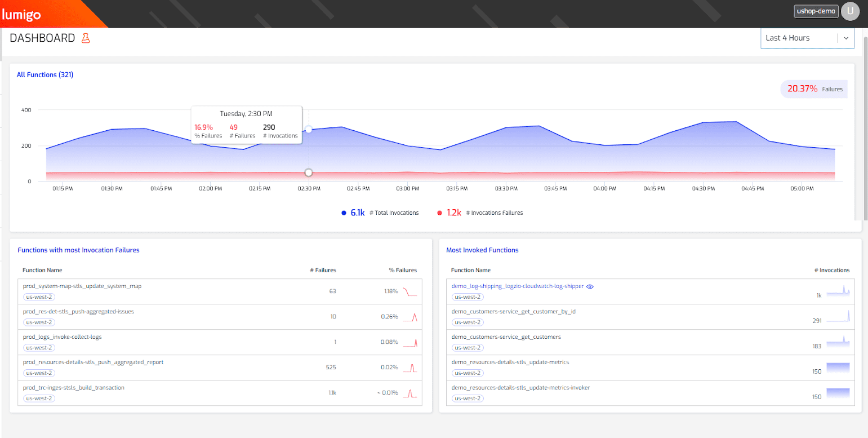Viewport: 868px width, 438px height.
Task: Sort by the # Failures column header
Action: coord(323,270)
